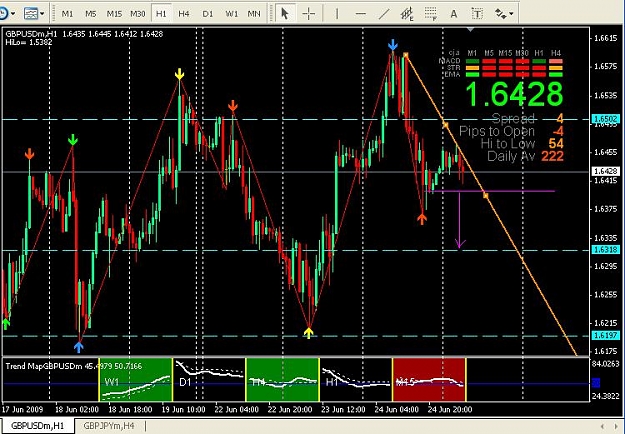Click the STR row H4 signal bar
Viewport: 625px width, 434px height.
pyautogui.click(x=556, y=68)
